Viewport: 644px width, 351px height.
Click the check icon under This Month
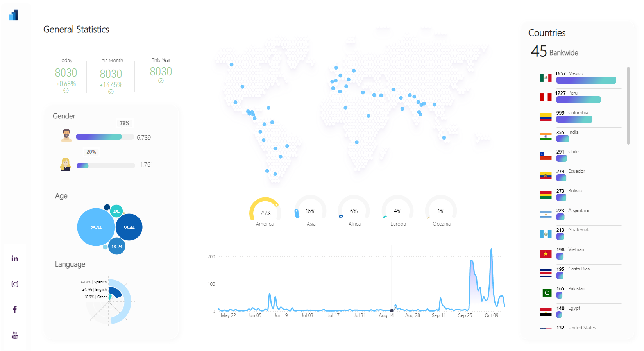click(x=111, y=91)
